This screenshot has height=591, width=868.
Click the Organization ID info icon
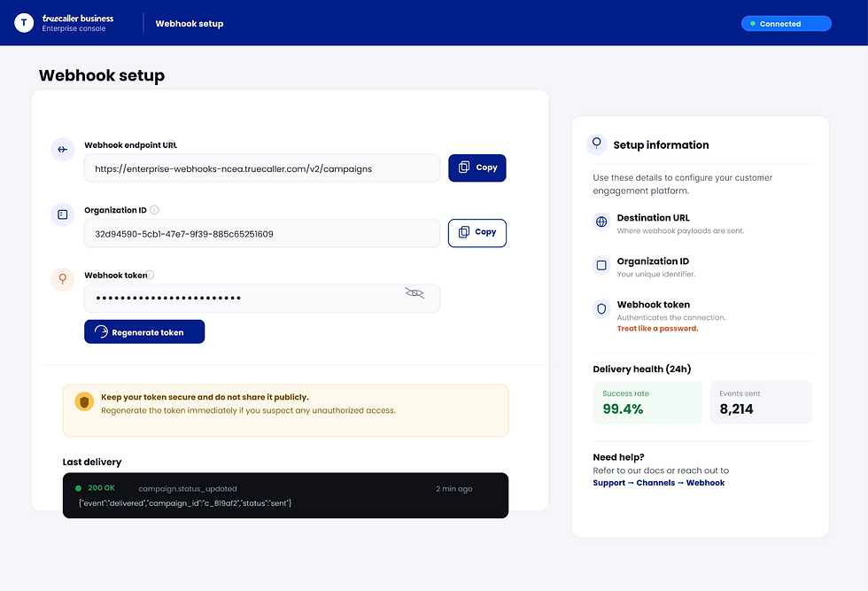[x=154, y=210]
